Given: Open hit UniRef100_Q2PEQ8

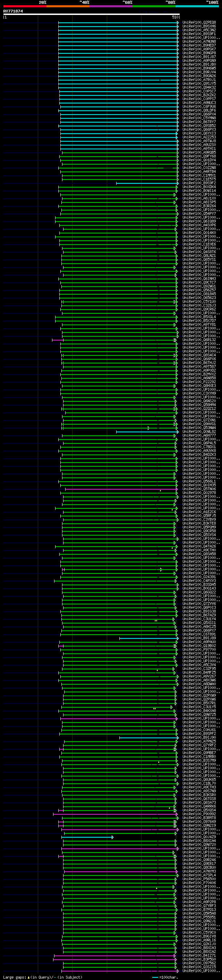Looking at the screenshot, I should pyautogui.click(x=199, y=23).
